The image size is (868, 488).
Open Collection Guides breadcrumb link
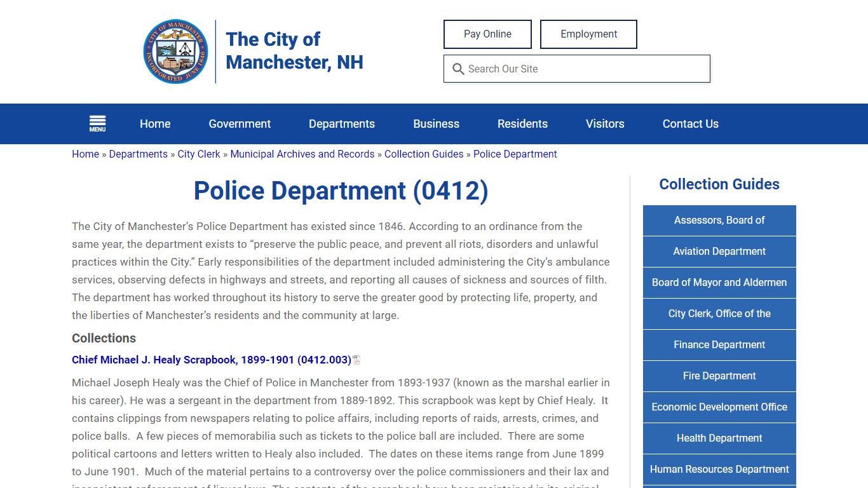pyautogui.click(x=424, y=154)
